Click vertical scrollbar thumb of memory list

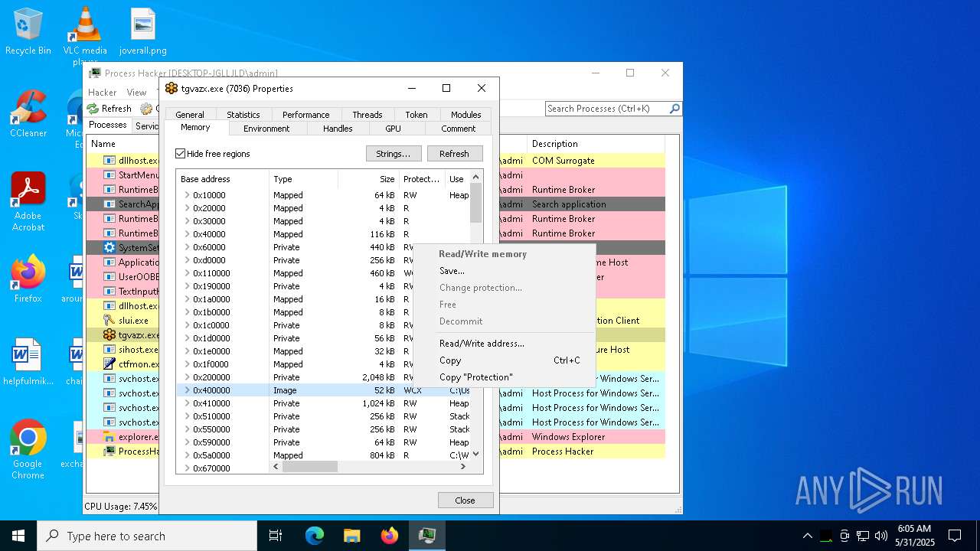point(476,203)
